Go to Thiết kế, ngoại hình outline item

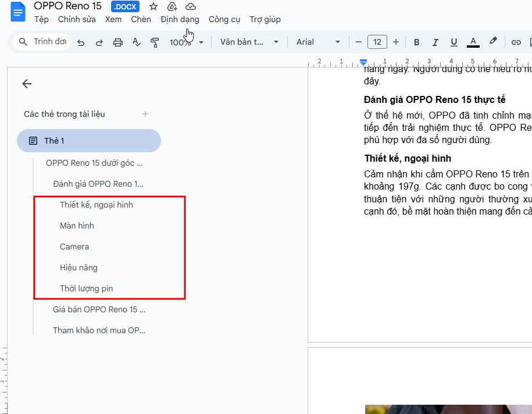(97, 205)
